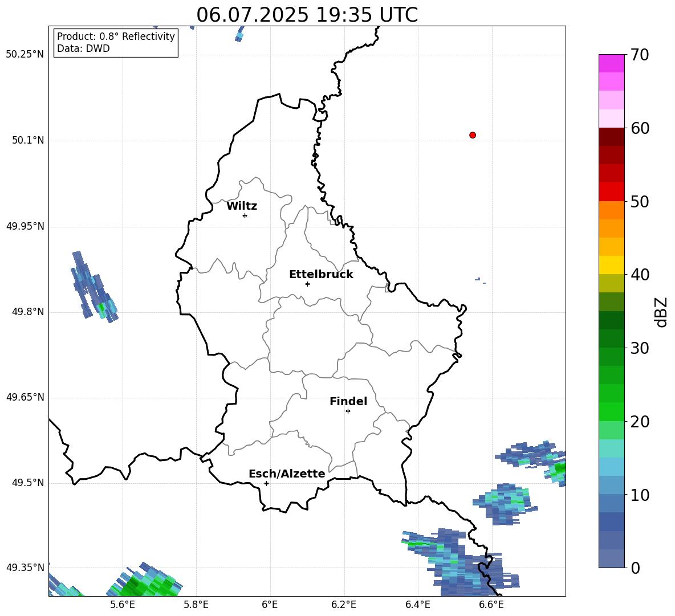Click the Esch/Alzette city label
The height and width of the screenshot is (616, 675).
287,474
